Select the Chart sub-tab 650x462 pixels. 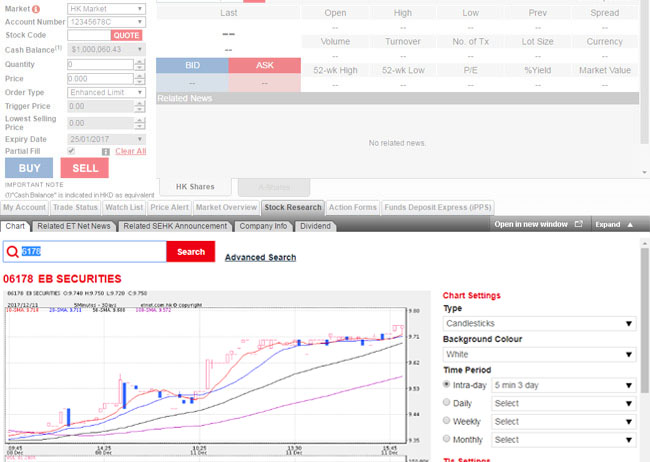click(x=15, y=226)
